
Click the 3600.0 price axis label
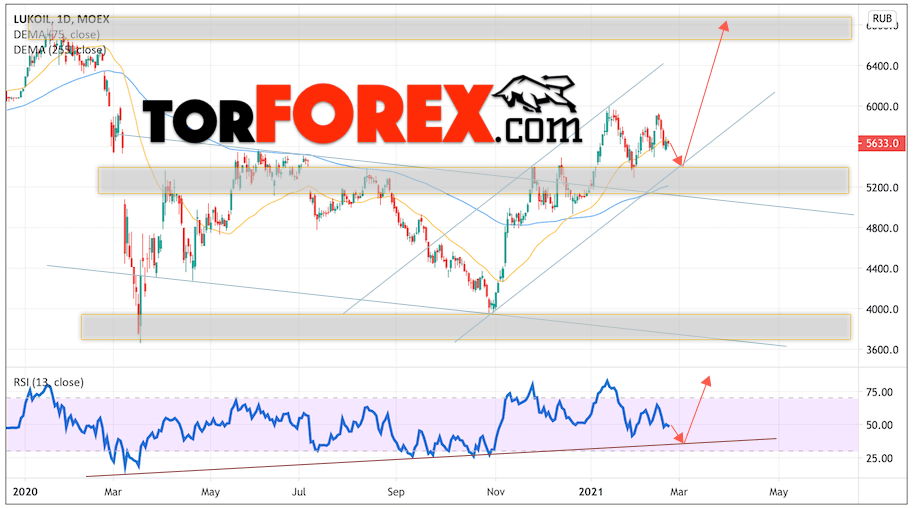click(x=882, y=350)
